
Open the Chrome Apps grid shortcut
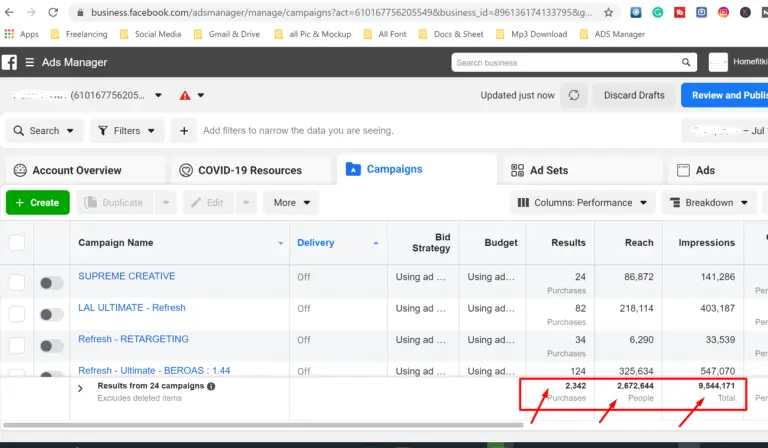pyautogui.click(x=9, y=33)
